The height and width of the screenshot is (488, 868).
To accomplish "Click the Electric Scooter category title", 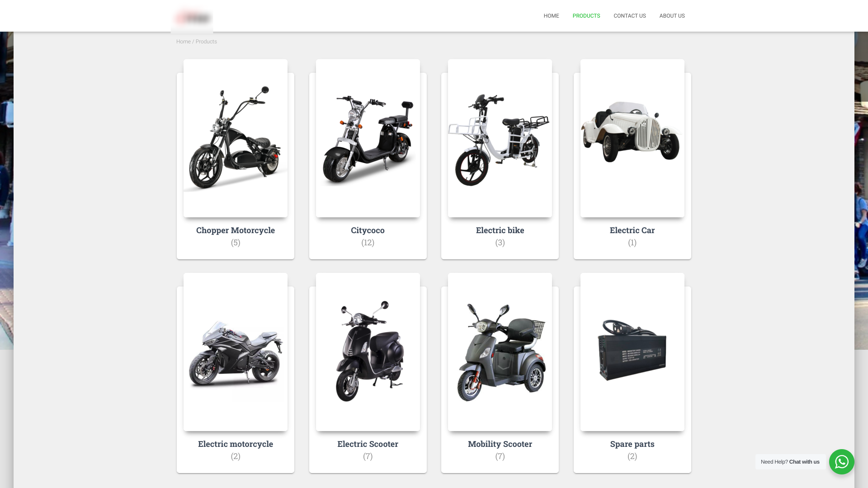I will pos(368,444).
